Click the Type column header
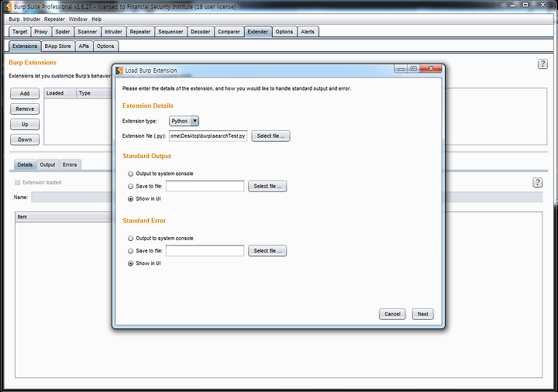Image resolution: width=558 pixels, height=392 pixels. point(95,93)
